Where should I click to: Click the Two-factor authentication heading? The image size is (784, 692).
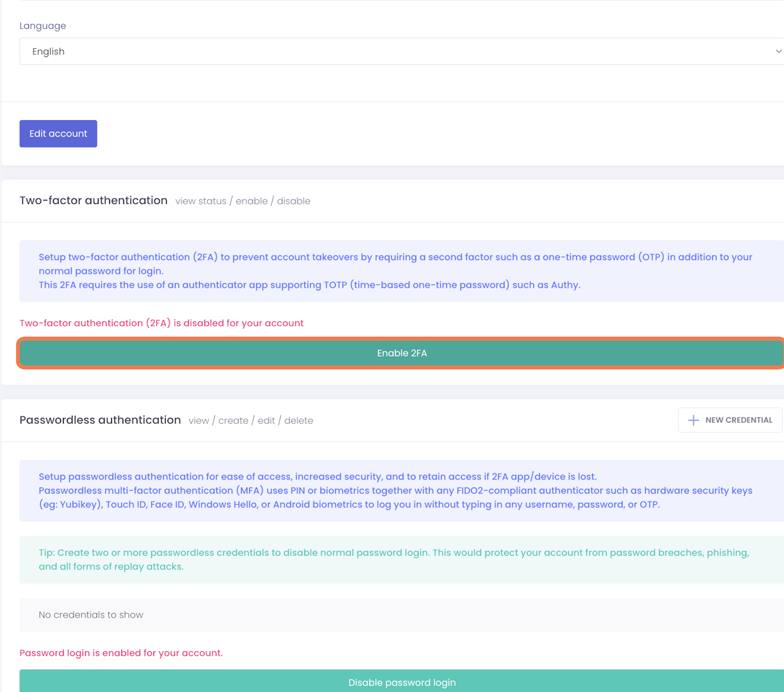pyautogui.click(x=93, y=200)
